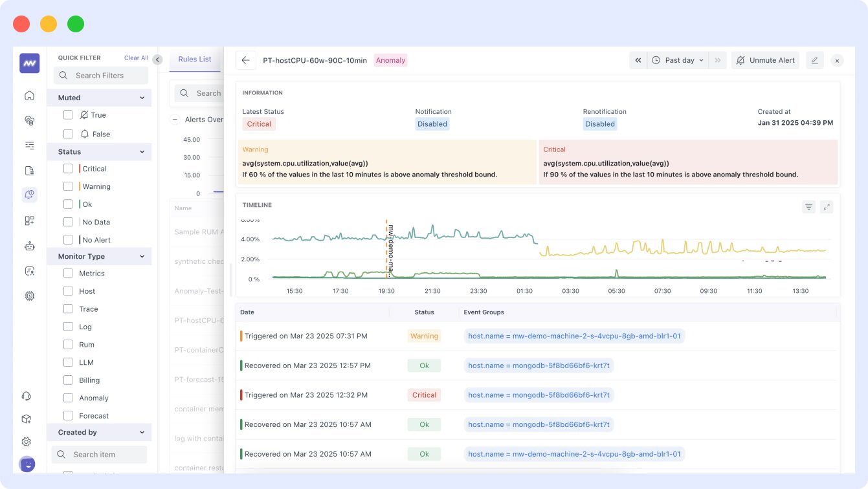Click the Middleware logo at the top
Viewport: 868px width, 489px height.
pos(28,63)
